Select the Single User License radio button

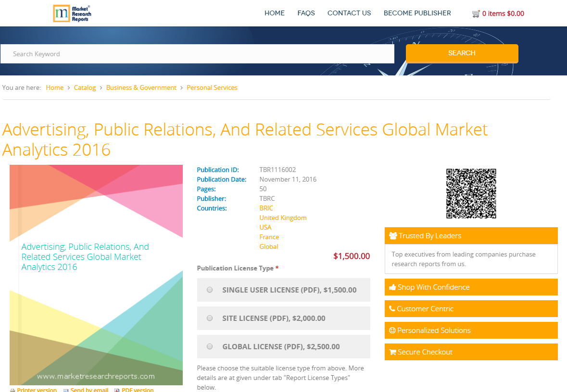[x=209, y=289]
